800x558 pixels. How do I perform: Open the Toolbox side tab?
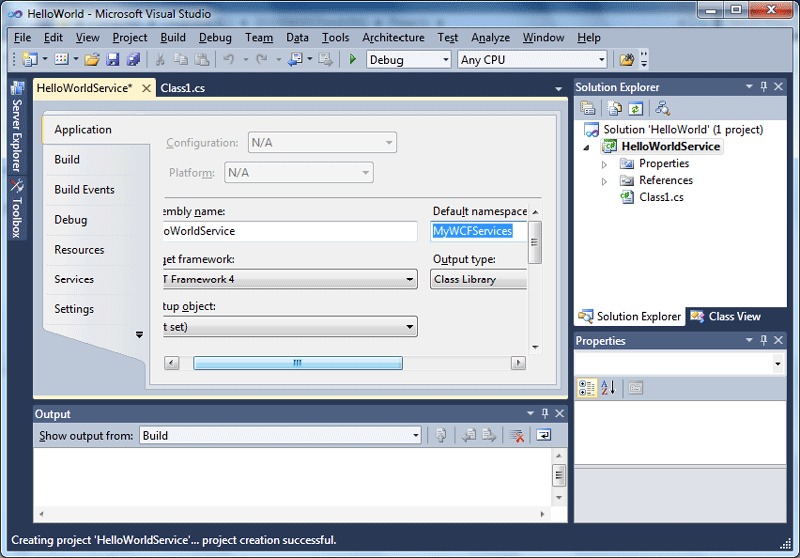click(17, 208)
